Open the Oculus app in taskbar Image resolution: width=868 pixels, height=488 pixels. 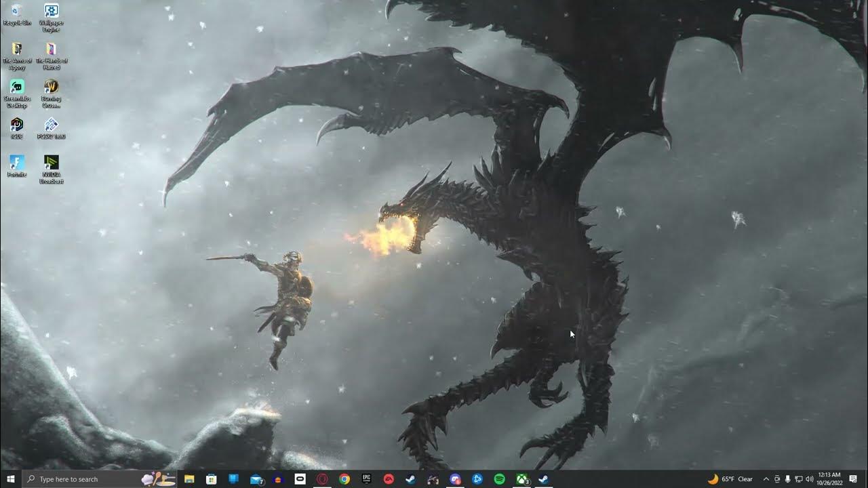[300, 479]
